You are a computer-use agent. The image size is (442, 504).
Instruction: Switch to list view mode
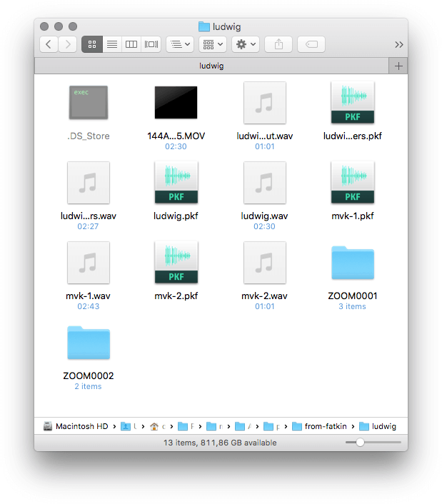pyautogui.click(x=112, y=44)
